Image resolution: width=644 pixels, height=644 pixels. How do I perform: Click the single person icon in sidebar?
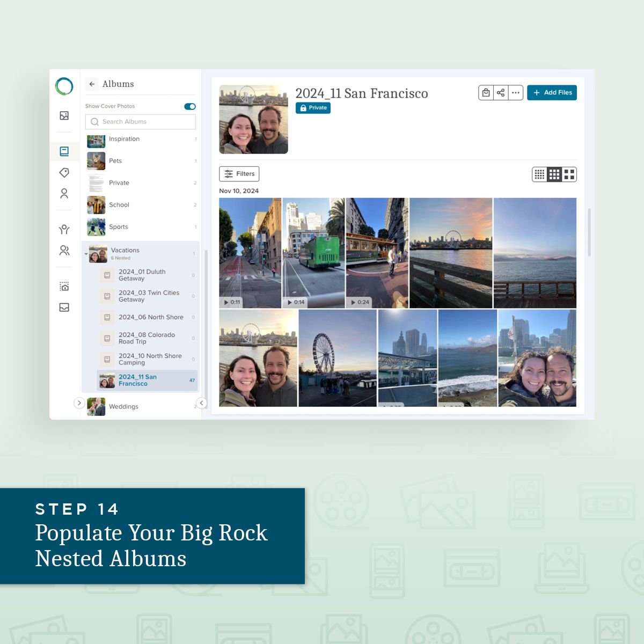point(64,193)
